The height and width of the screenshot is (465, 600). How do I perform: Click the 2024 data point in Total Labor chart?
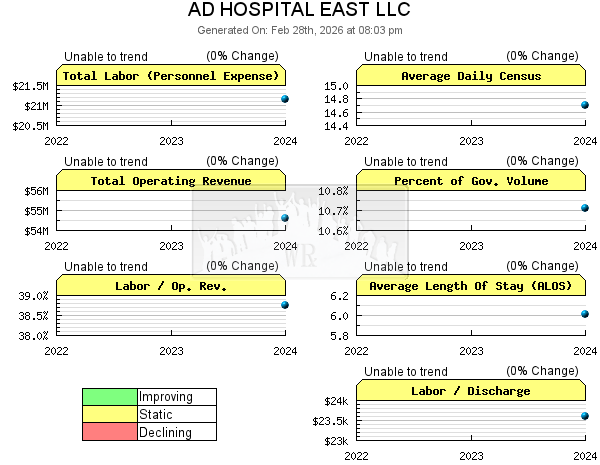285,99
